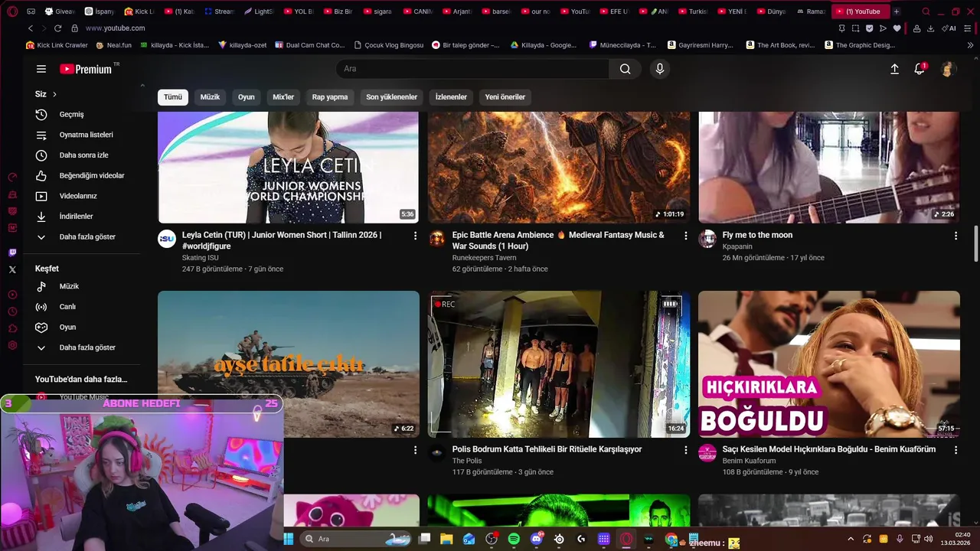Viewport: 980px width, 551px height.
Task: Open Epic Battle Arena Ambience thumbnail
Action: [559, 167]
